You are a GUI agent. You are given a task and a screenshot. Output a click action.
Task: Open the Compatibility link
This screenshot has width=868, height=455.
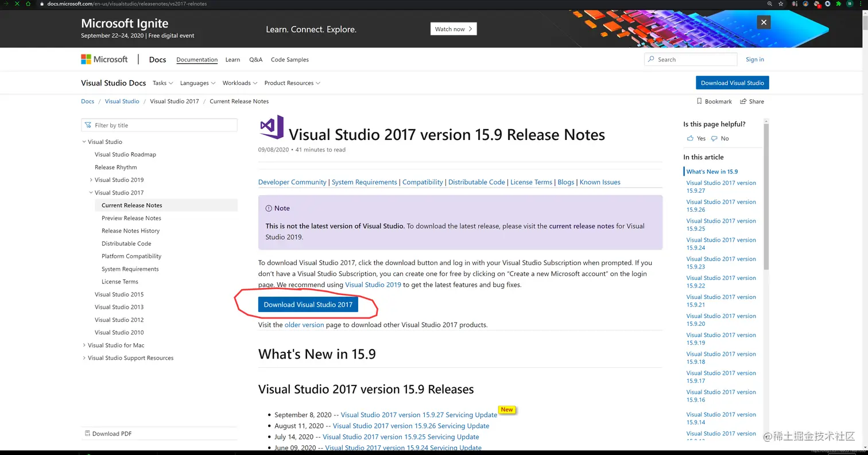pyautogui.click(x=423, y=182)
